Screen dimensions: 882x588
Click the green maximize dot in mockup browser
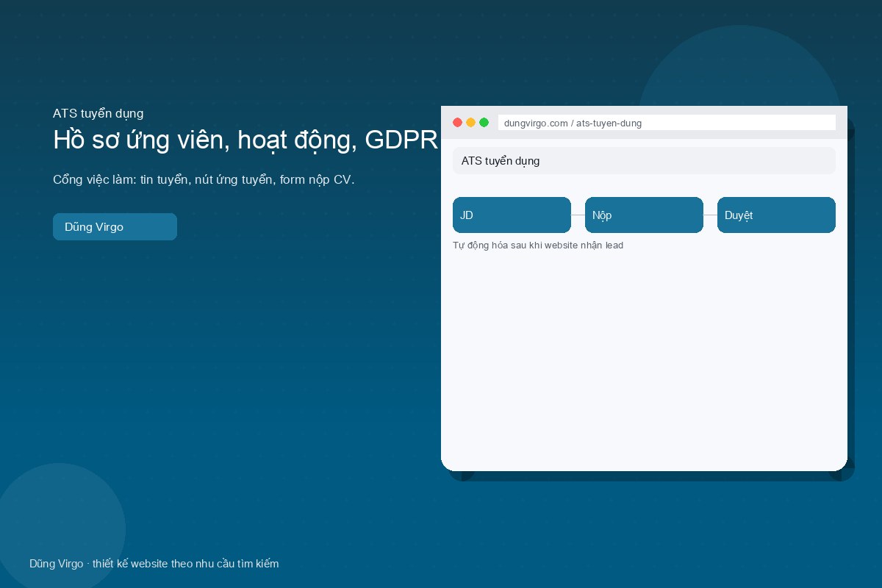coord(484,123)
